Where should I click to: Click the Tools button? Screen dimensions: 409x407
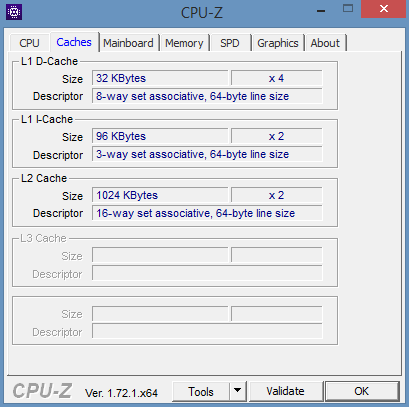pos(201,391)
